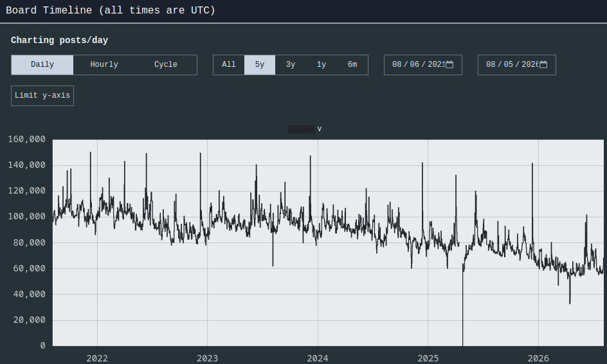
Task: Click the 160,000 y-axis label
Action: coord(27,140)
